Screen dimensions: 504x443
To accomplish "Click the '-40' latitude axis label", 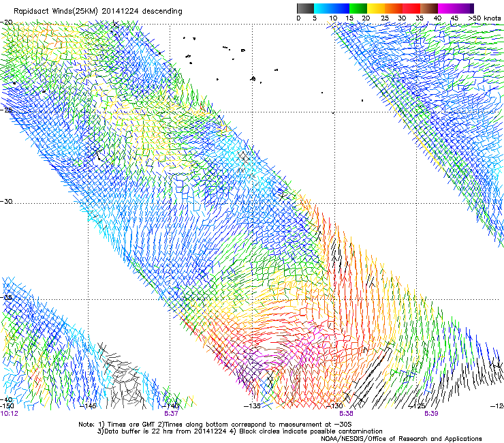I will point(6,399).
